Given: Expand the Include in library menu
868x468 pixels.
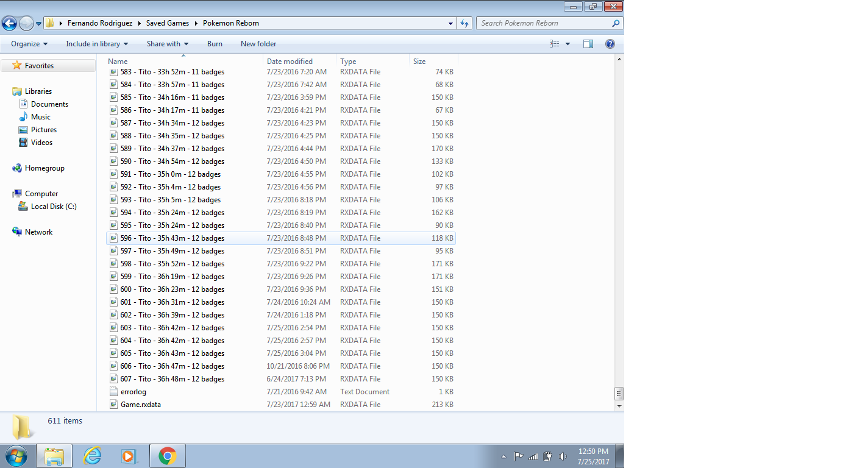Looking at the screenshot, I should point(97,44).
